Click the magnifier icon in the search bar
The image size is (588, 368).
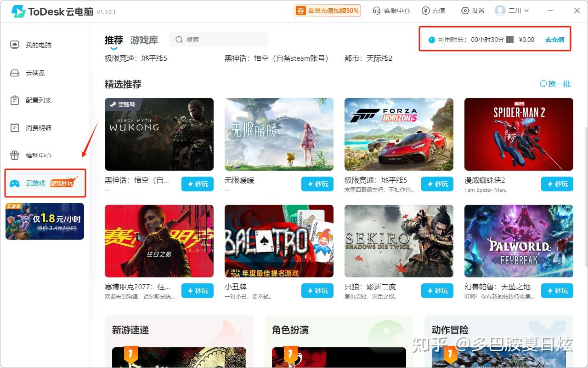(x=179, y=40)
